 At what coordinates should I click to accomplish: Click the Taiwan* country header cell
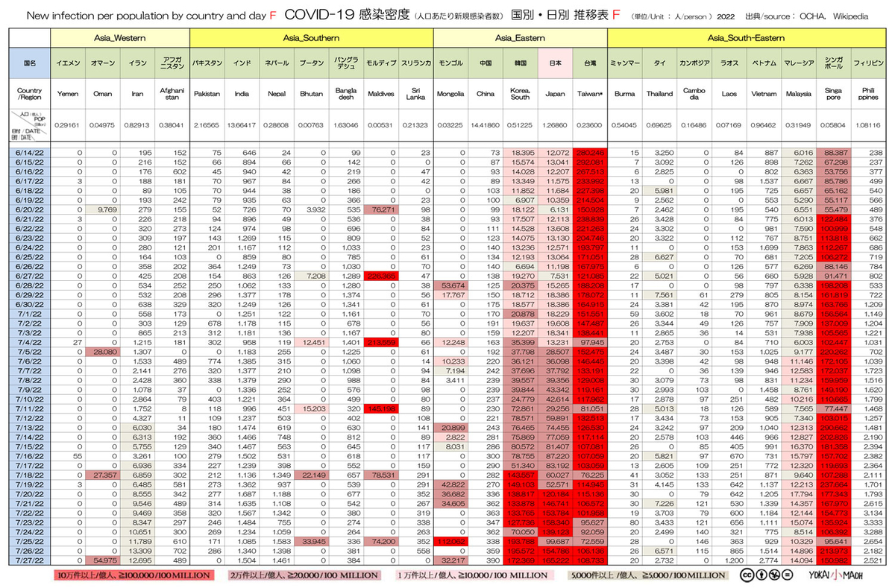tap(590, 95)
